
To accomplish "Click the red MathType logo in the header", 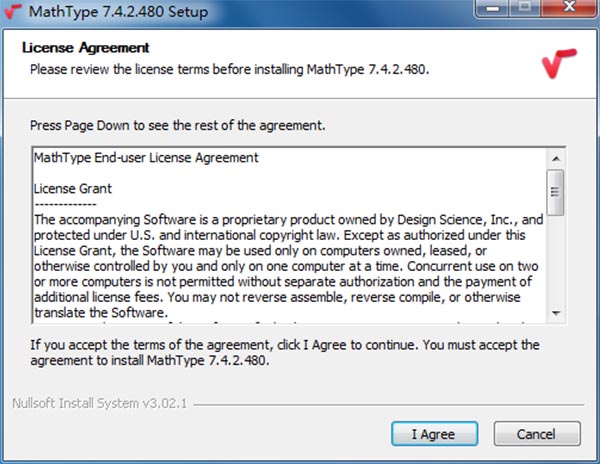I will [558, 64].
